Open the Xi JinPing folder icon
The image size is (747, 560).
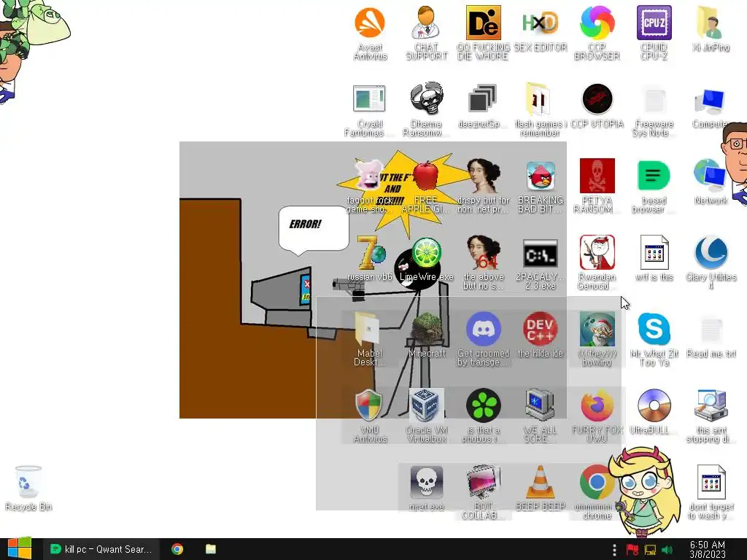[x=711, y=28]
